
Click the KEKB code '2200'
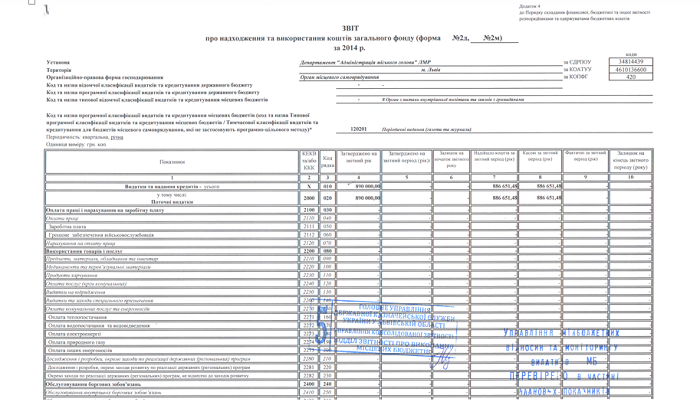pos(309,251)
